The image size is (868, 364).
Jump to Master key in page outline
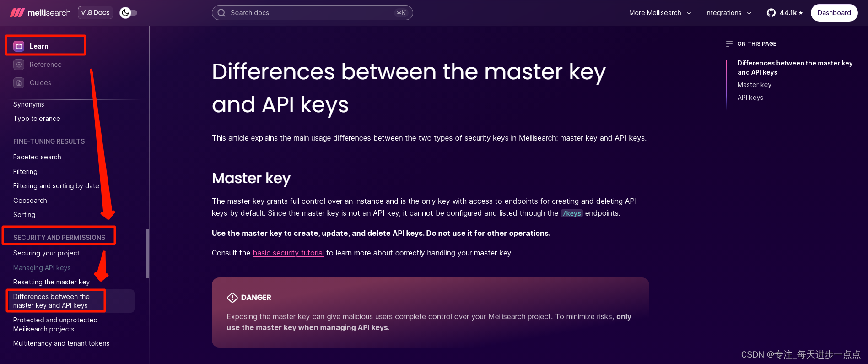pos(754,85)
